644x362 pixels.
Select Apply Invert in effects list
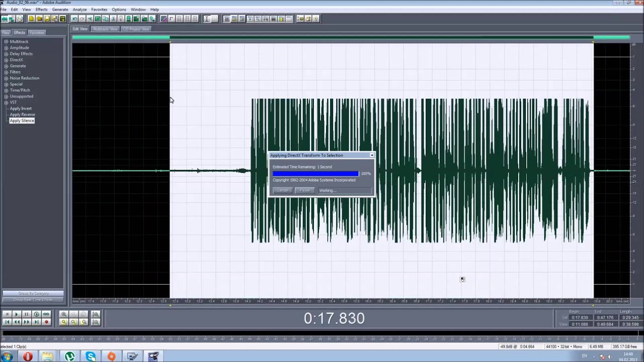click(21, 109)
